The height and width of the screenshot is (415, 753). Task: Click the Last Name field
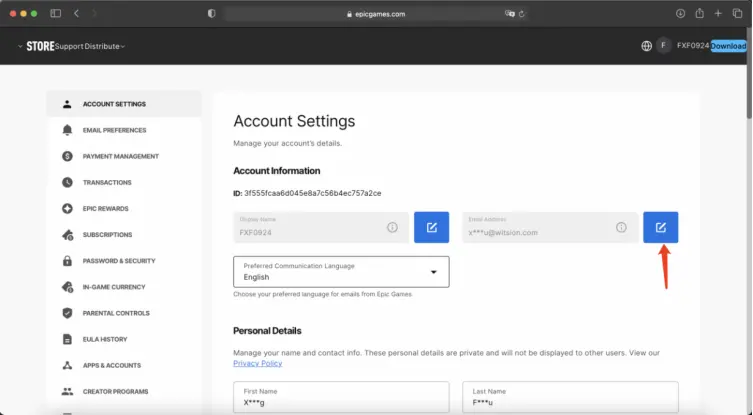(570, 398)
